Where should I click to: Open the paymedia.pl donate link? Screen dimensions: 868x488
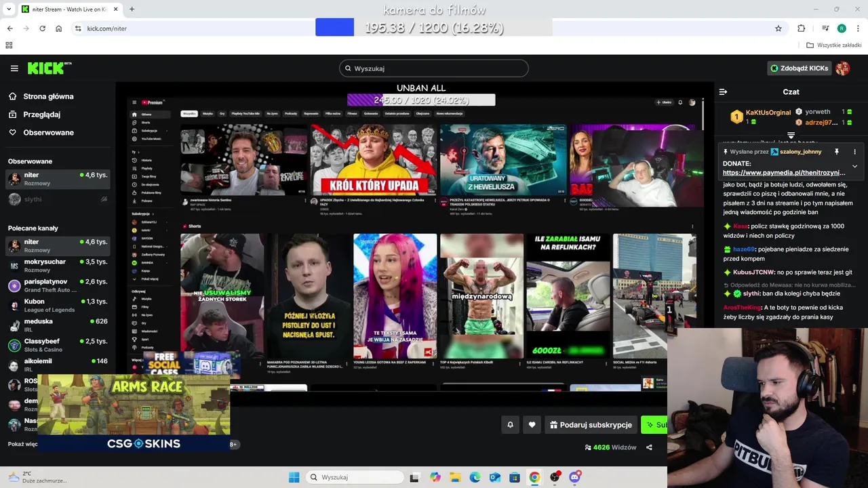click(784, 173)
